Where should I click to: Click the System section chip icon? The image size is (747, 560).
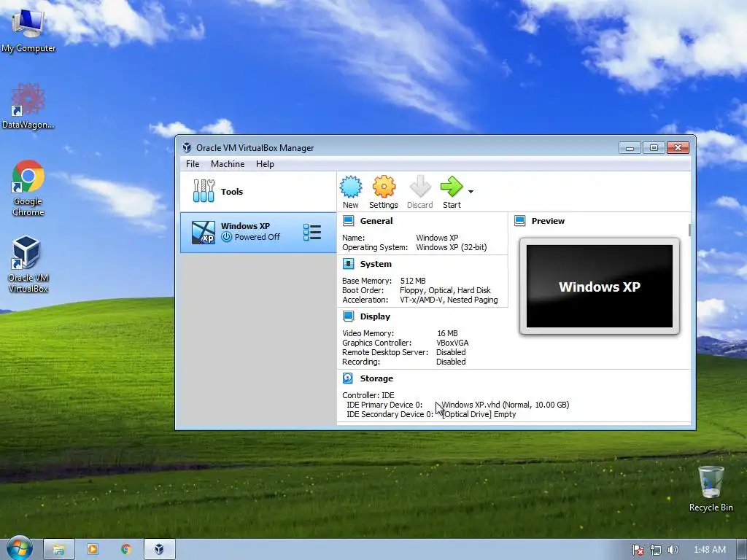348,263
